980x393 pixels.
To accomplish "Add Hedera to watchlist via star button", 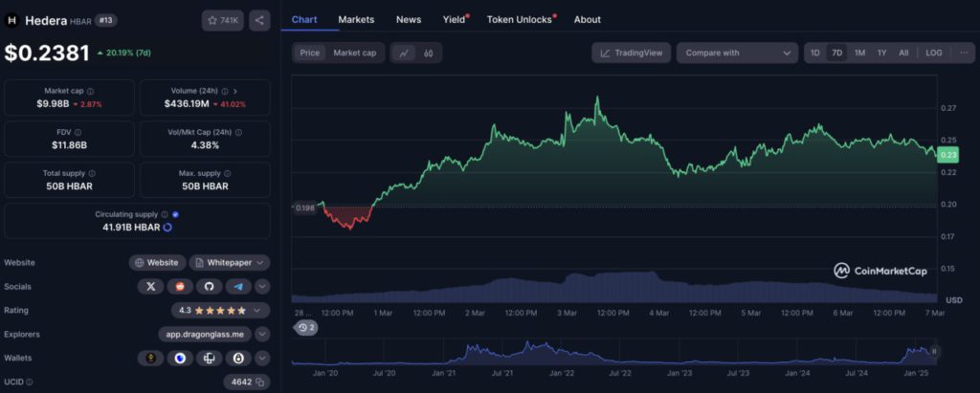I will pyautogui.click(x=222, y=21).
